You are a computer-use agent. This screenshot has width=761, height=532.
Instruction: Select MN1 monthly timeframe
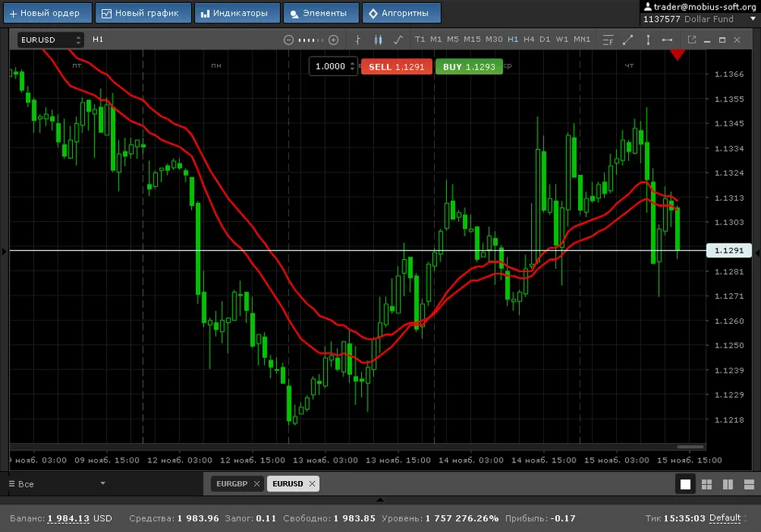pyautogui.click(x=582, y=40)
